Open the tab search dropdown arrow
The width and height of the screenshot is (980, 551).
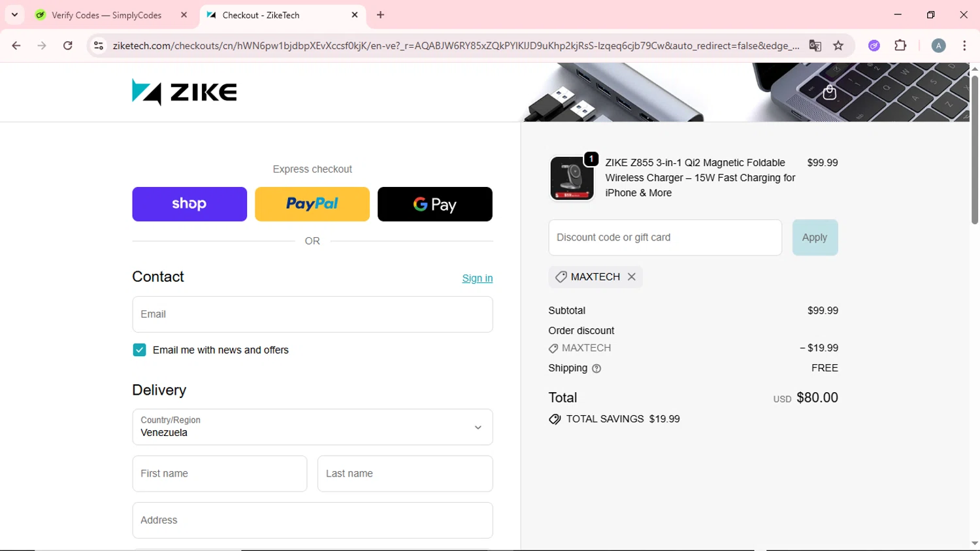(x=14, y=14)
